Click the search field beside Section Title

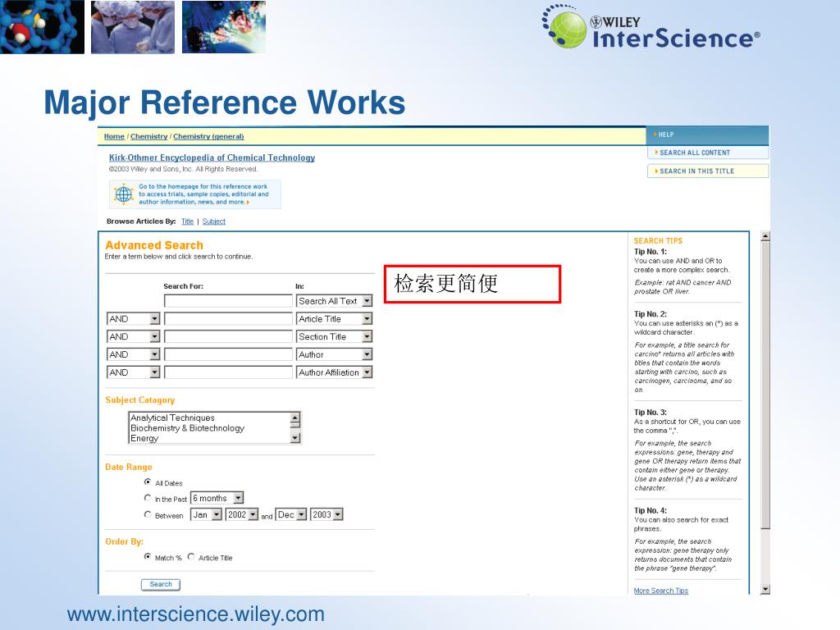228,336
